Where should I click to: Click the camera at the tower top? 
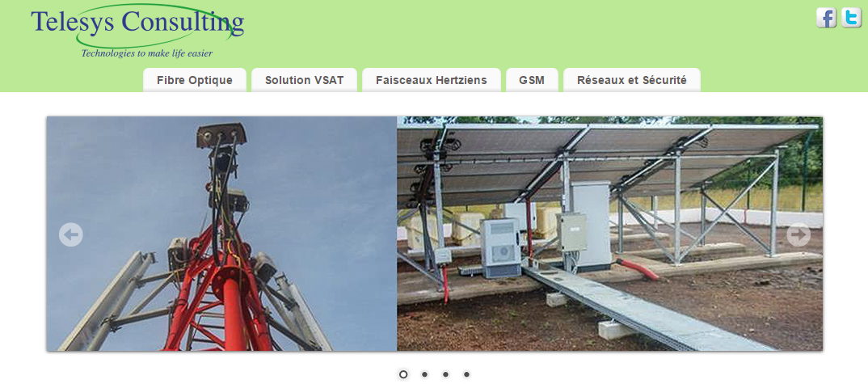(x=221, y=135)
